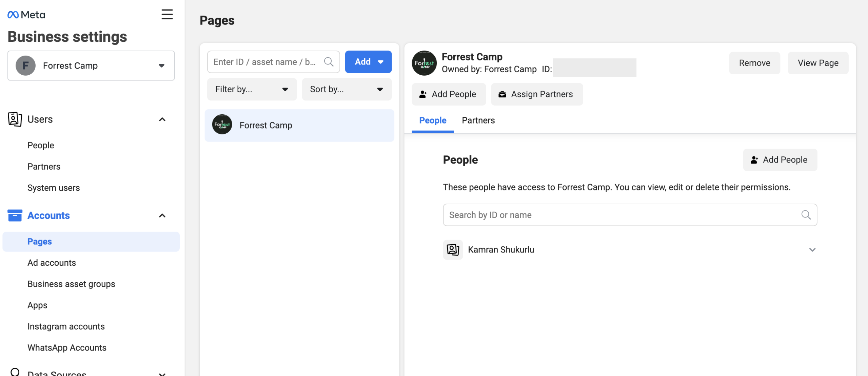Open the hamburger menu icon
Screen dimensions: 868x376
167,15
